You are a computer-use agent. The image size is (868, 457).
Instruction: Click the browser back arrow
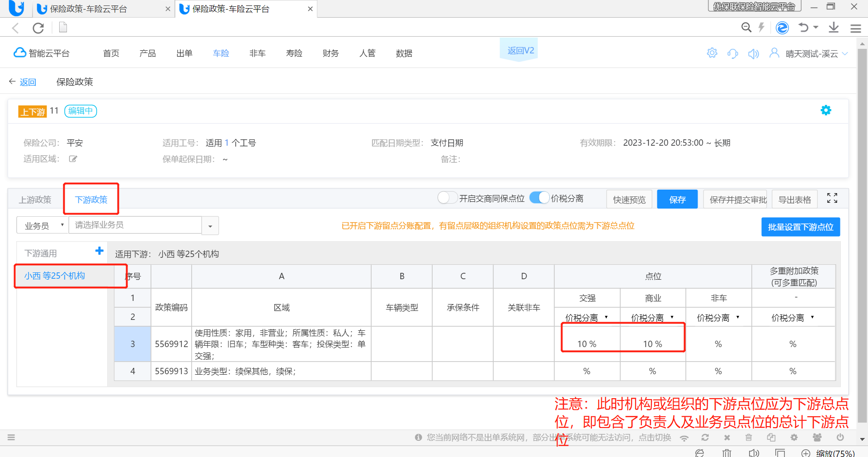tap(15, 28)
